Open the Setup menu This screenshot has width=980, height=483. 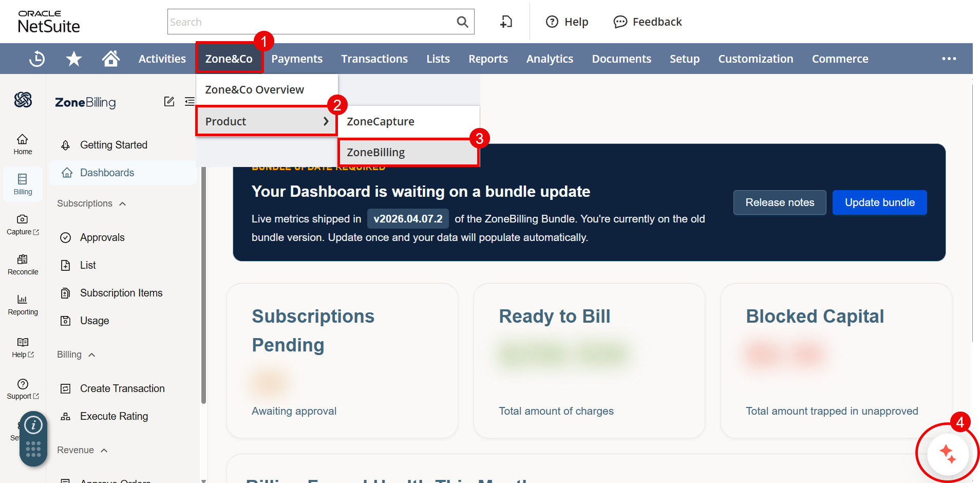(685, 59)
